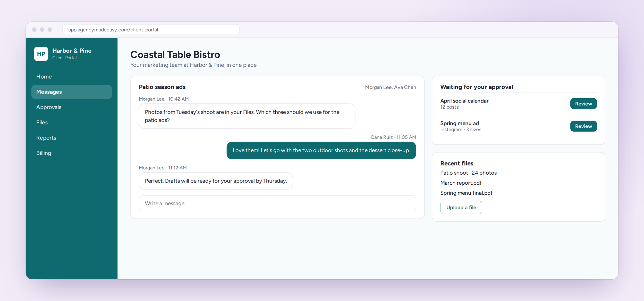Open the Reports section
This screenshot has height=301, width=644.
72,138
